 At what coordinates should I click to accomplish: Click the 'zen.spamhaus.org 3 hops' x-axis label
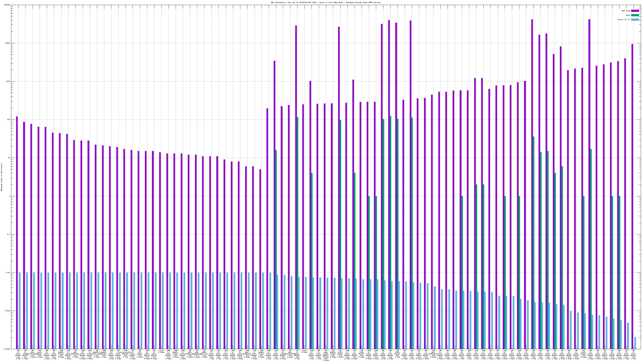(x=75, y=354)
